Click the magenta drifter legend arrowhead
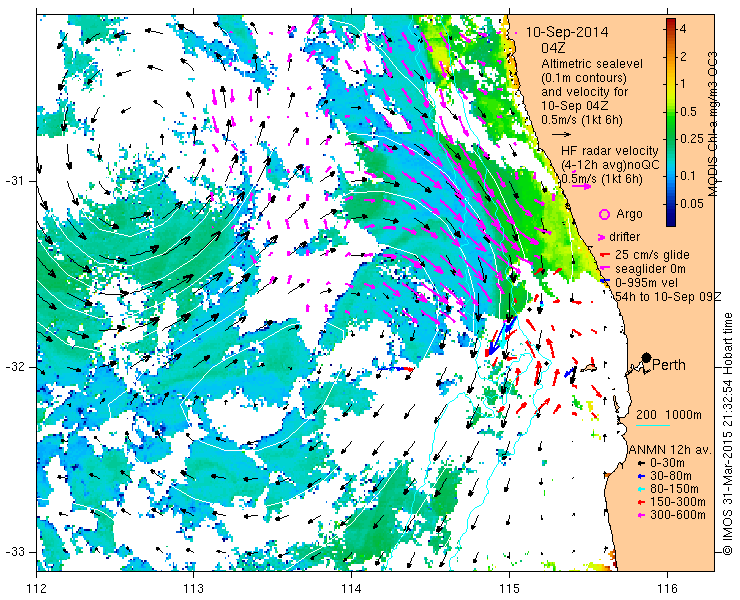The image size is (740, 600). pyautogui.click(x=602, y=237)
